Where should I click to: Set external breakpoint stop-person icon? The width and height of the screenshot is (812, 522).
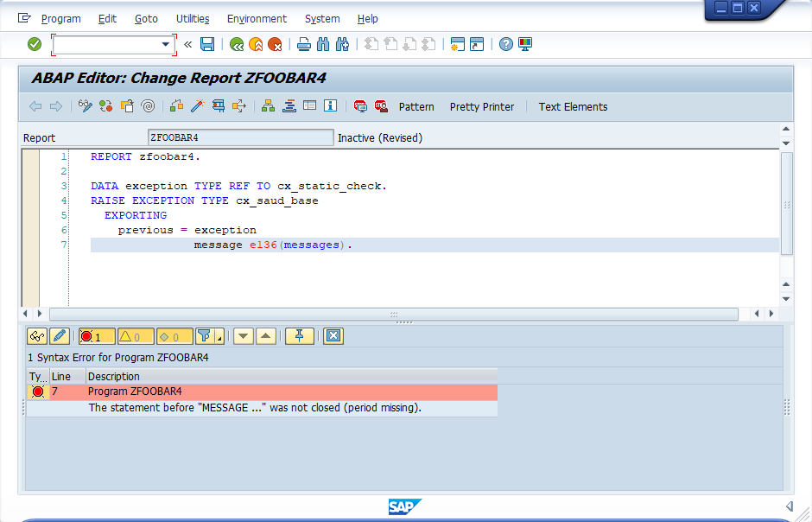(381, 106)
